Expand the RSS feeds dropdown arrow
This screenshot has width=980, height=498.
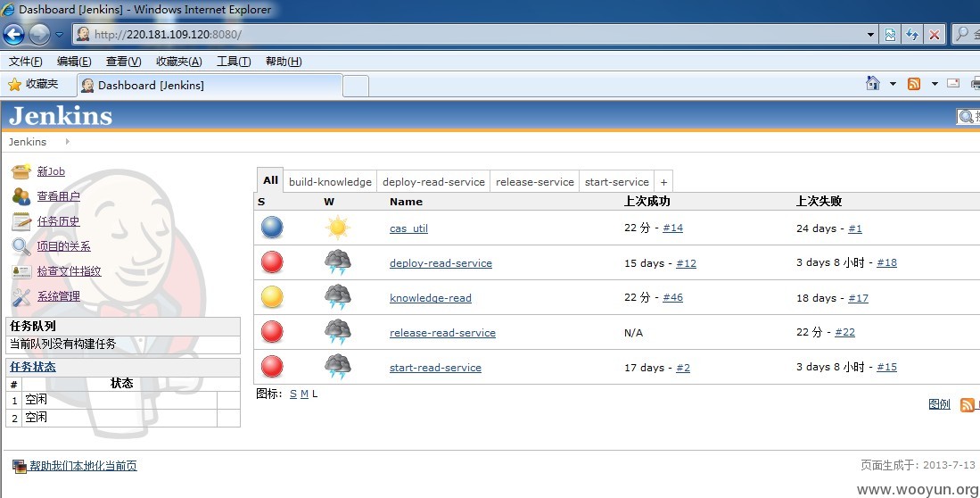click(935, 84)
